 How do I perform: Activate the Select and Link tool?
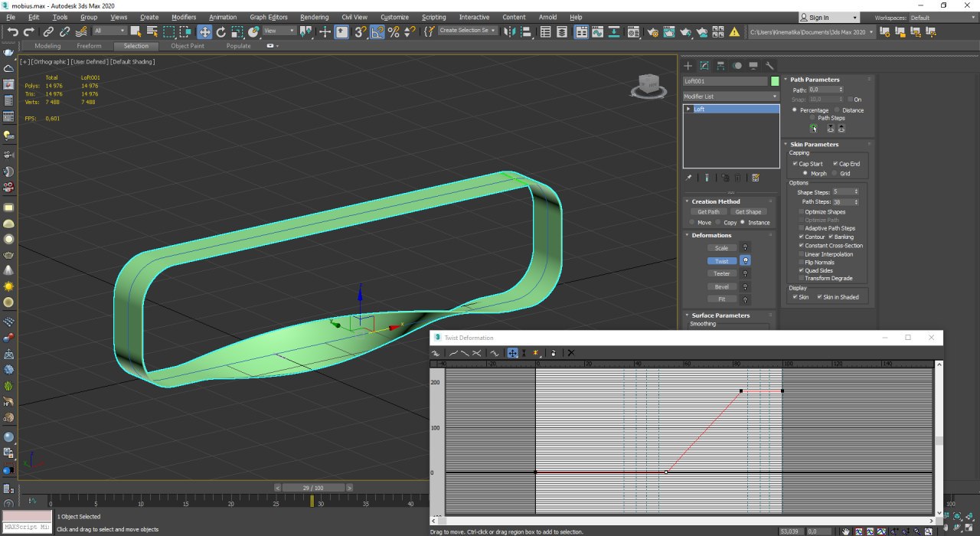click(48, 31)
